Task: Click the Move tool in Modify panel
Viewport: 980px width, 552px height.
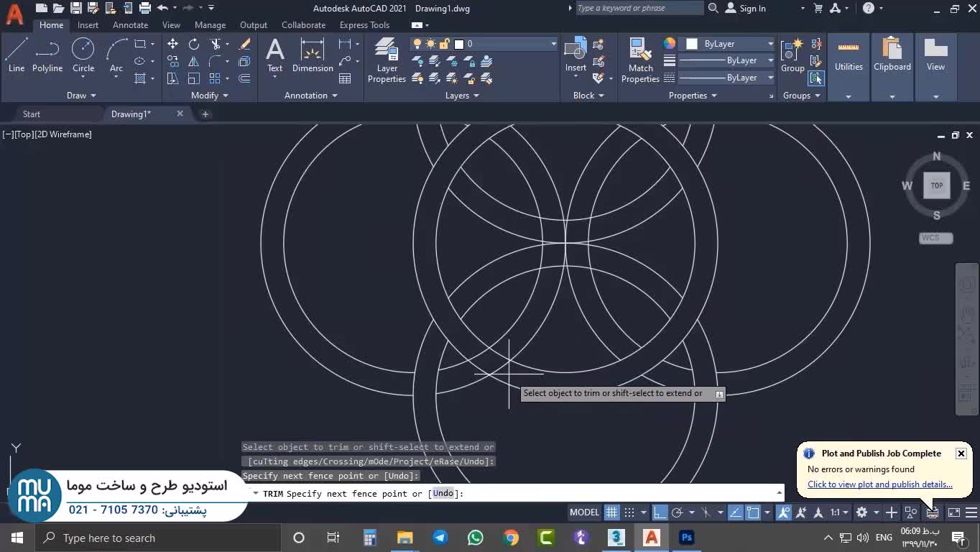Action: tap(173, 44)
